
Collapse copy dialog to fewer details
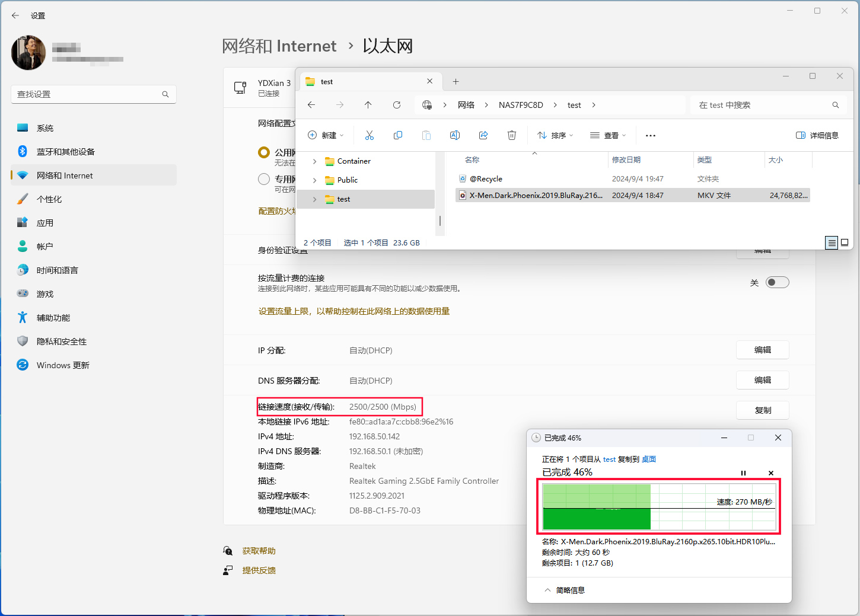[x=565, y=590]
